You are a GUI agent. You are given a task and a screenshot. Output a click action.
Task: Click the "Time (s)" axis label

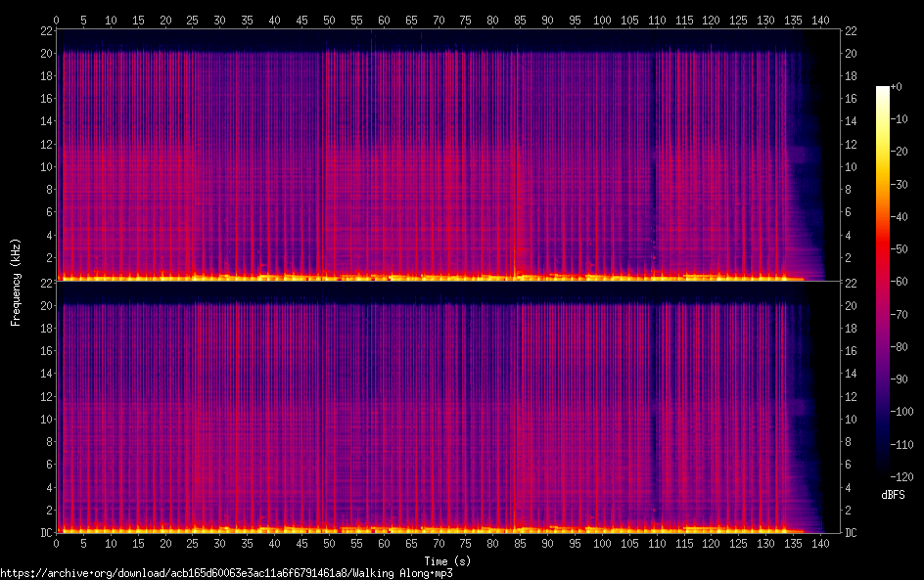tap(449, 560)
